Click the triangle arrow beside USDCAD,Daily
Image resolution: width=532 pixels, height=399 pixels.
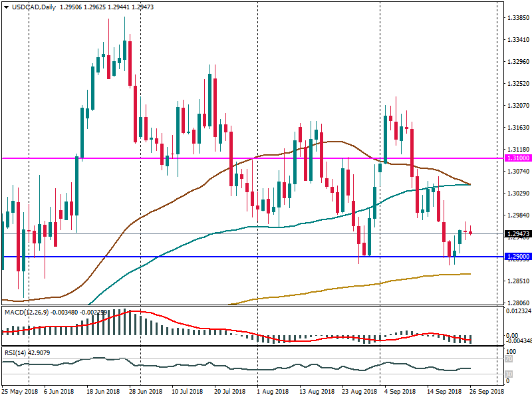(5, 7)
